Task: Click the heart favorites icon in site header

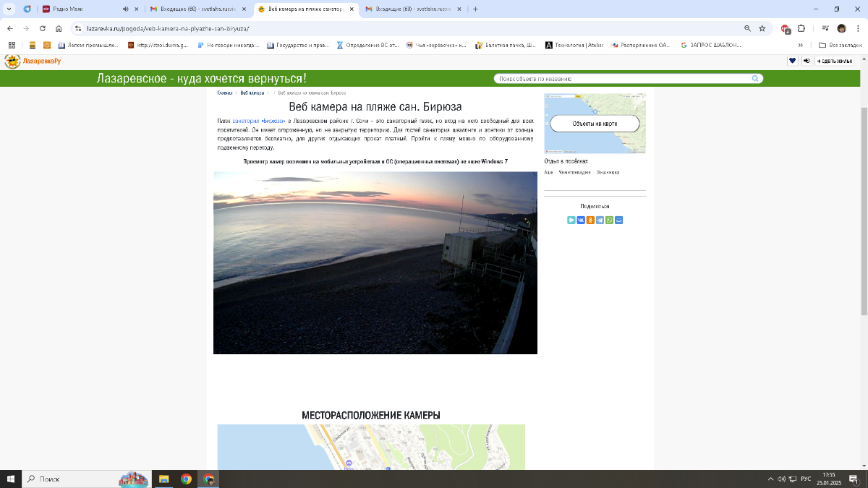Action: 792,61
